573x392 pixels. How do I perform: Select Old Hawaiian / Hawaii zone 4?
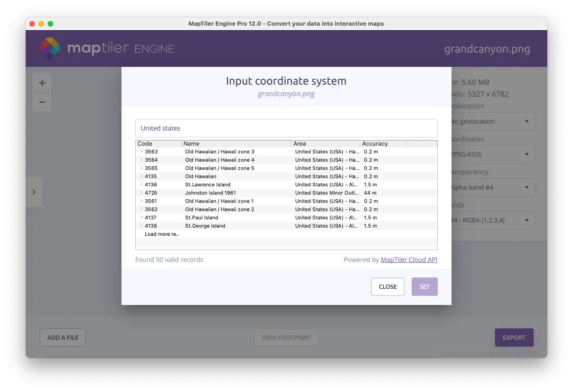click(x=220, y=160)
